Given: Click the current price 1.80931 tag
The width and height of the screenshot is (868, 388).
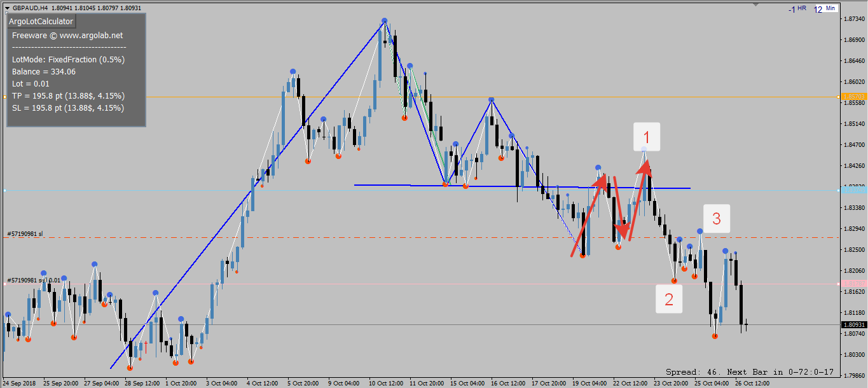Looking at the screenshot, I should click(x=854, y=325).
